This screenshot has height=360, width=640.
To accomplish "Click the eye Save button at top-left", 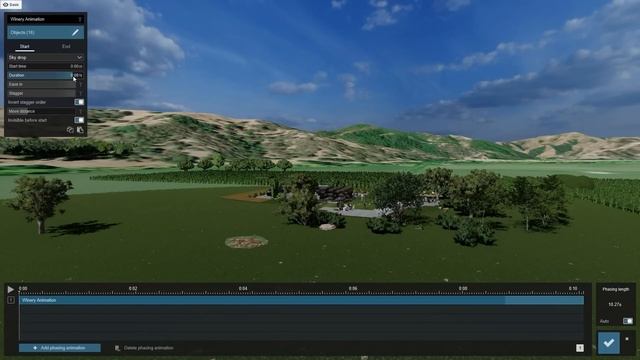I will point(11,4).
